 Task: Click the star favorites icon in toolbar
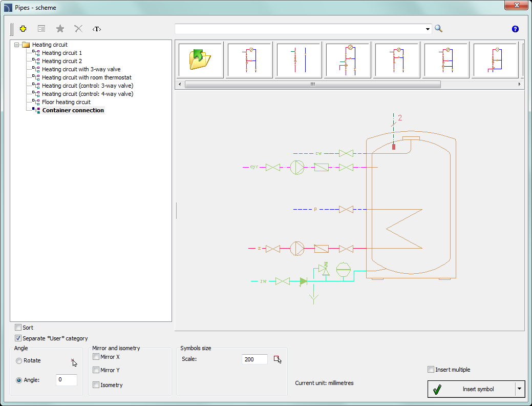[60, 29]
